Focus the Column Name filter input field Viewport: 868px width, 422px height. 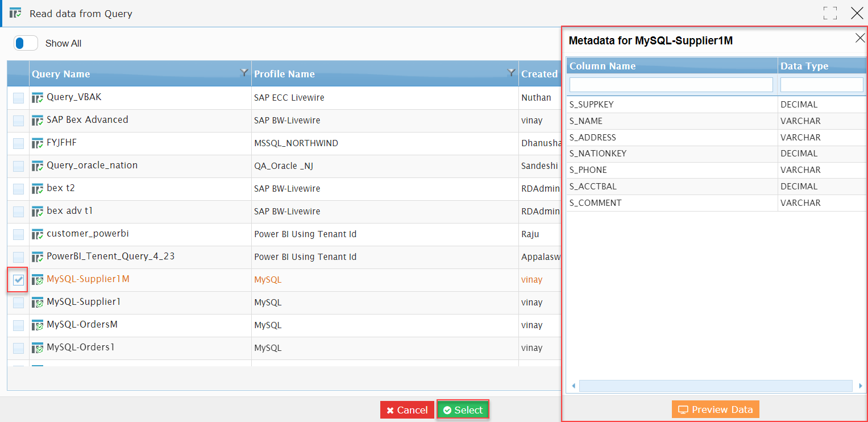pos(671,85)
